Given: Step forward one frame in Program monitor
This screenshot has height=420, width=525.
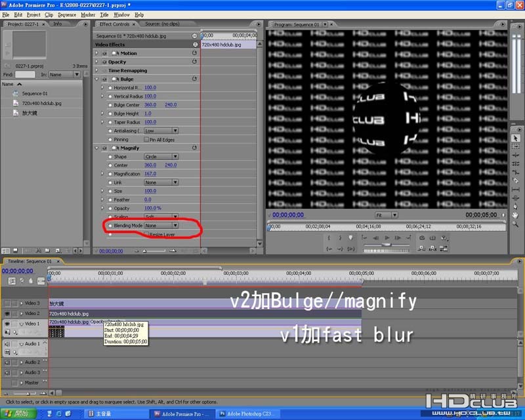Looking at the screenshot, I should [398, 238].
